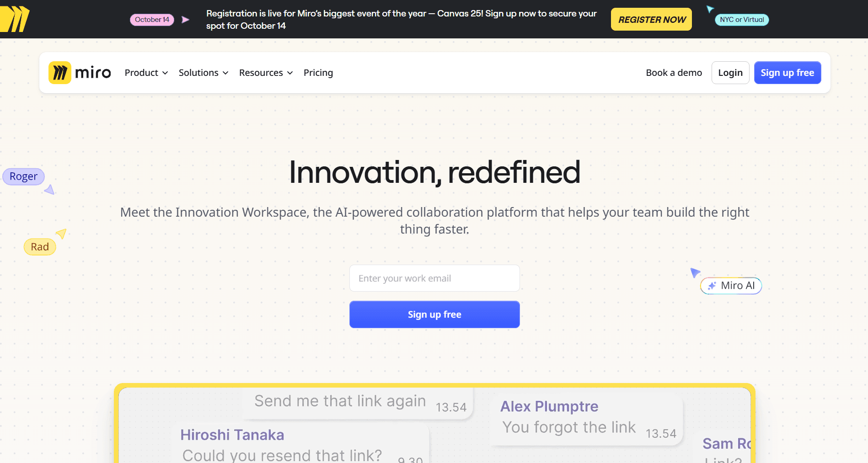
Task: Click the cyan cursor arrow above NYC or Virtual
Action: pyautogui.click(x=709, y=8)
